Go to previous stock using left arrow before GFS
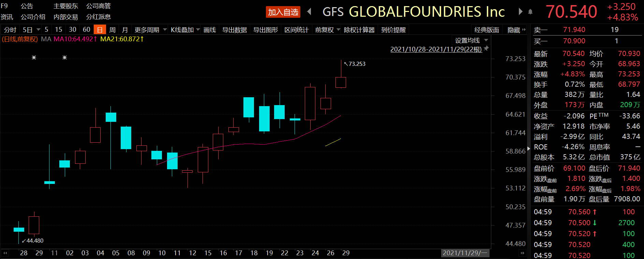Viewport: 644px width, 259px height. [309, 12]
